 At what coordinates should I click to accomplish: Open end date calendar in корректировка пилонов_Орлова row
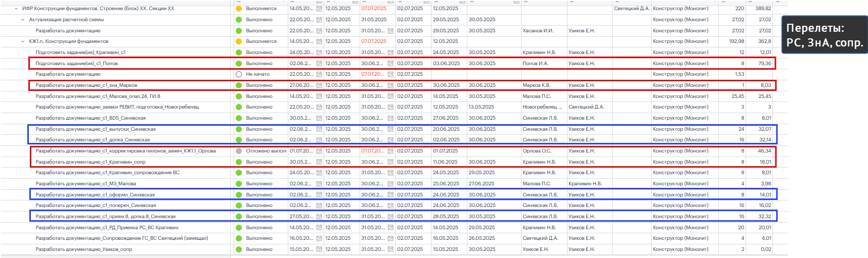pyautogui.click(x=390, y=151)
